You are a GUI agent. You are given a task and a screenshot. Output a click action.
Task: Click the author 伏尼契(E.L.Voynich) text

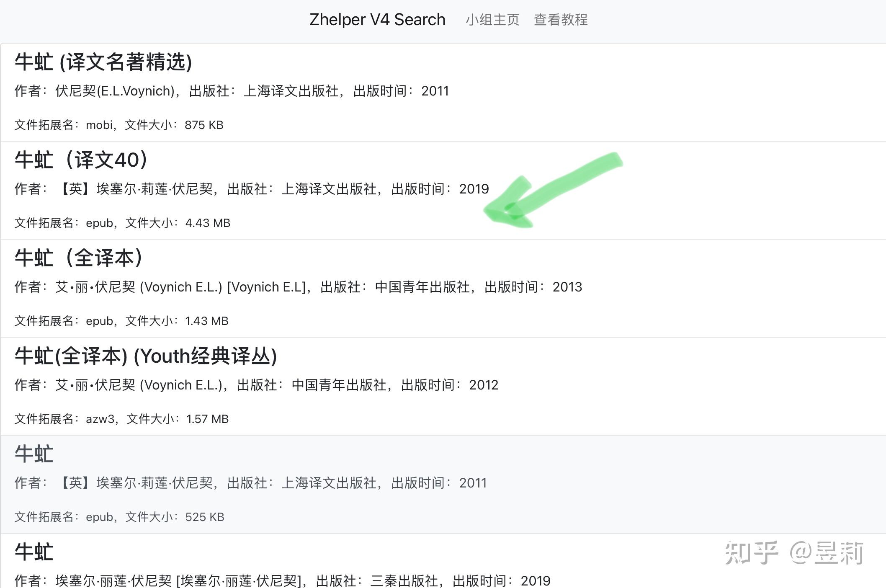(113, 91)
